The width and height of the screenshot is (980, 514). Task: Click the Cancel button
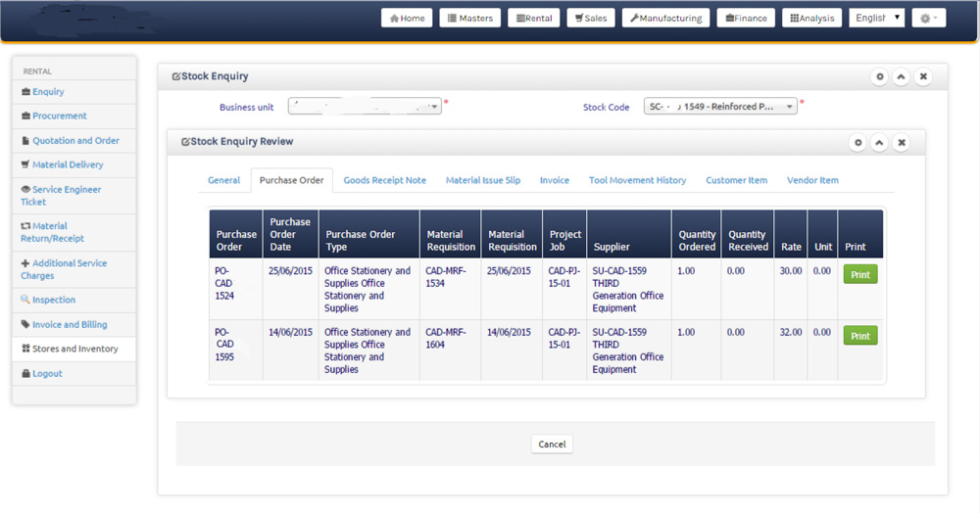pyautogui.click(x=552, y=444)
